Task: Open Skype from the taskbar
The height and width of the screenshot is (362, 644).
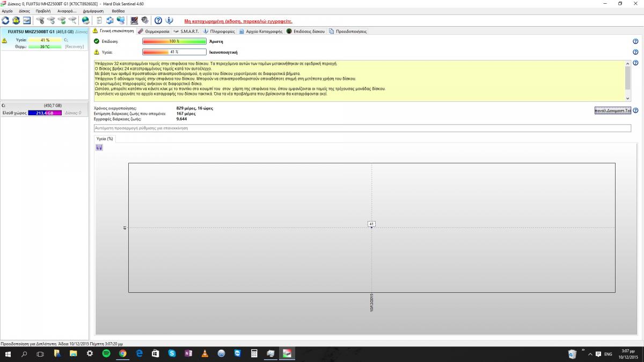Action: 172,354
